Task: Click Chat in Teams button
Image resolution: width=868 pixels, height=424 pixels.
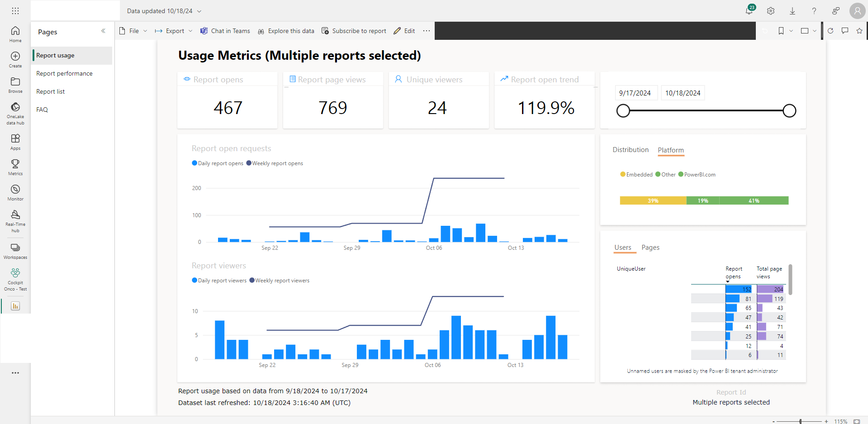Action: click(225, 31)
